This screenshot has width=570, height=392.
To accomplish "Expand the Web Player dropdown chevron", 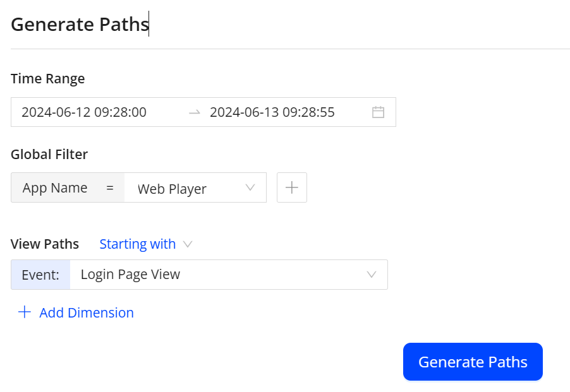I will 250,187.
